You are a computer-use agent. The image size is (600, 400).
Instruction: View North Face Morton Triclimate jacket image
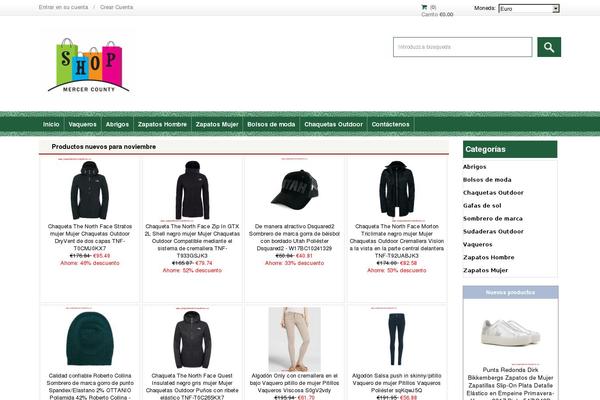pyautogui.click(x=397, y=189)
